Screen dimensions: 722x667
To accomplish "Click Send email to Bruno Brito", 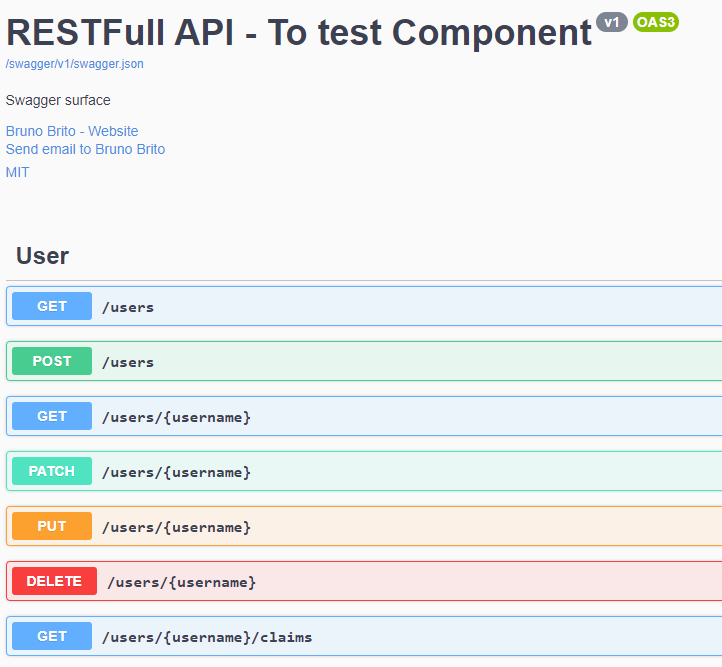I will (85, 149).
